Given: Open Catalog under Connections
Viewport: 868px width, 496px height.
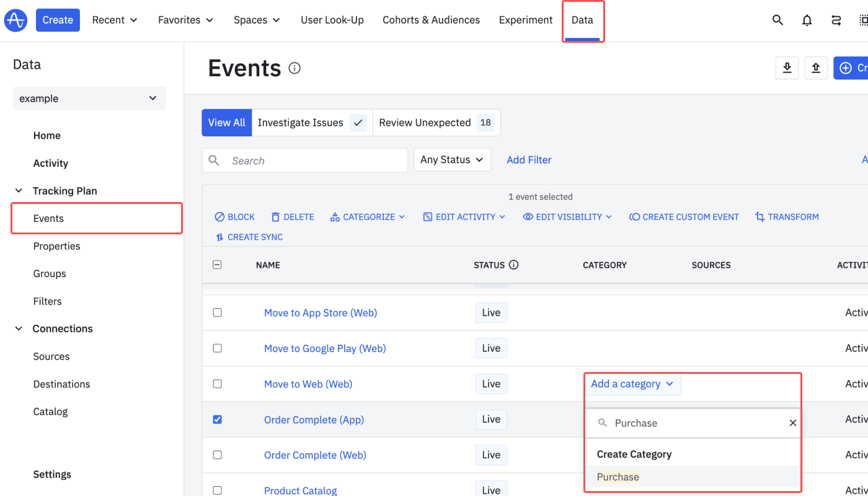Looking at the screenshot, I should [x=51, y=412].
